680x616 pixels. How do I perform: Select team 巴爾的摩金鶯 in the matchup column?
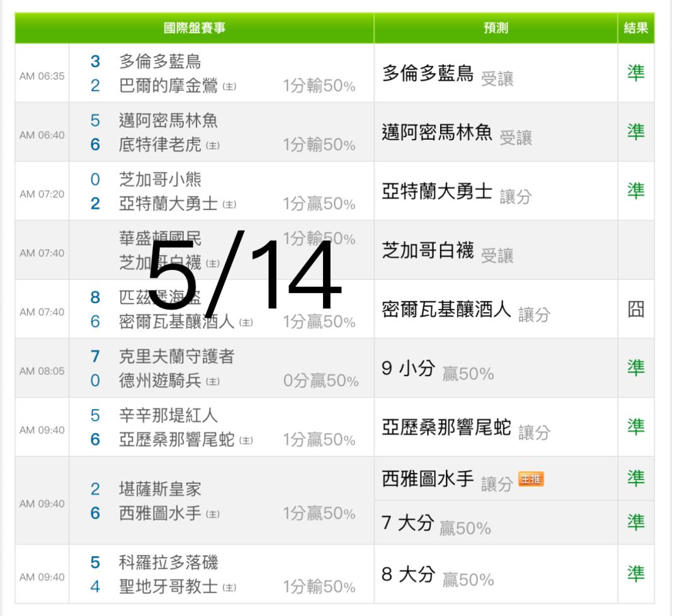[x=168, y=86]
